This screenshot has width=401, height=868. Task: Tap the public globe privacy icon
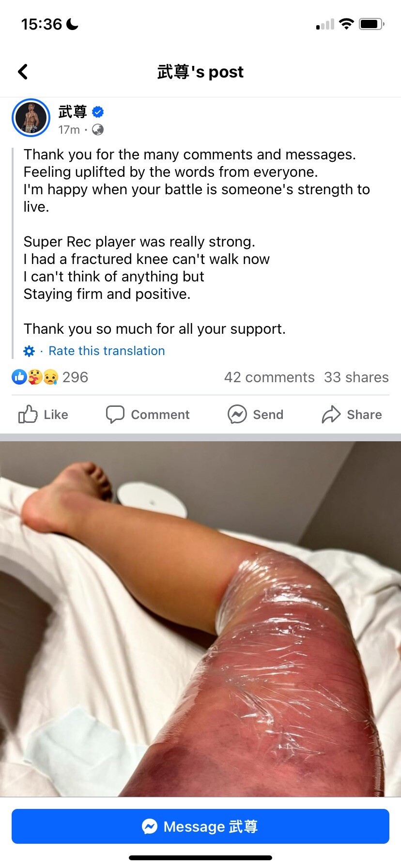point(98,130)
